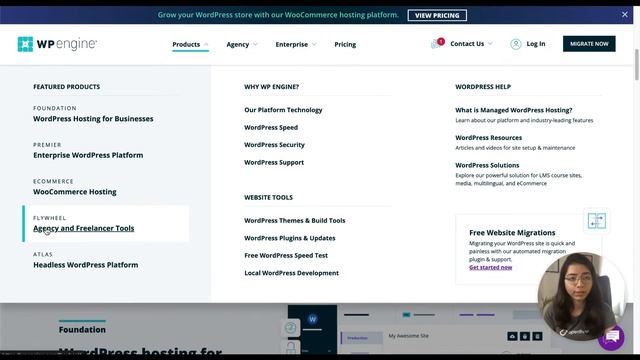Open WordPress Plugins & Updates
Viewport: 640px width, 360px height.
coord(290,238)
